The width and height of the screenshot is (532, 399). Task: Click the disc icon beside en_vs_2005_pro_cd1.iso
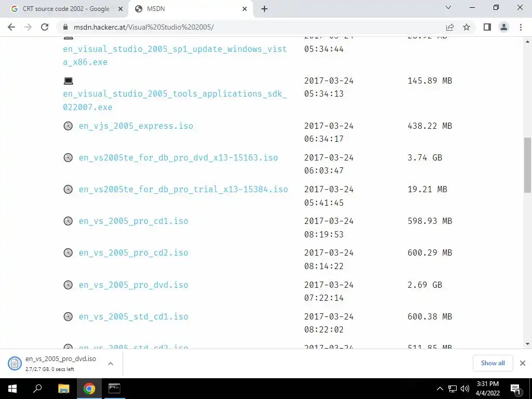68,221
